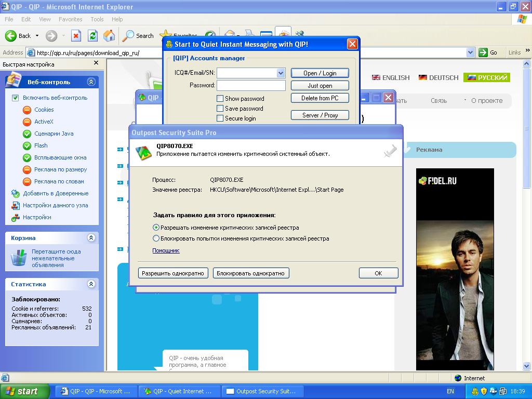
Task: Confirm with the OK button
Action: 378,273
